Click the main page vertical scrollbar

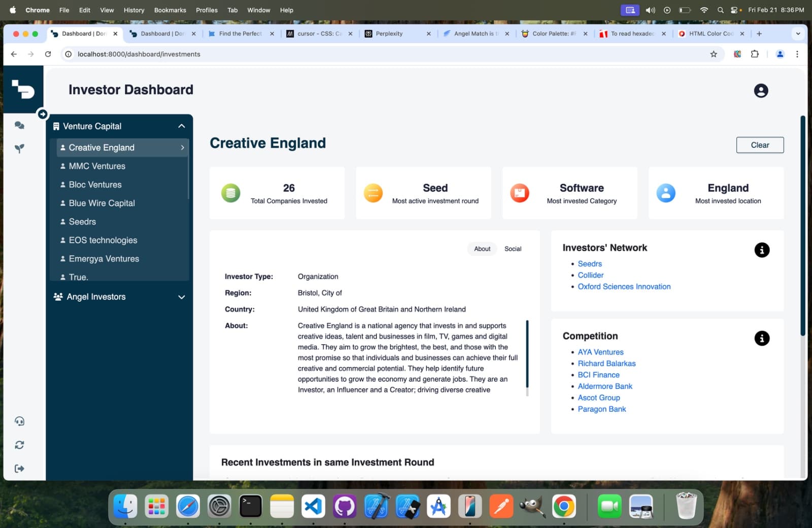[x=803, y=225]
